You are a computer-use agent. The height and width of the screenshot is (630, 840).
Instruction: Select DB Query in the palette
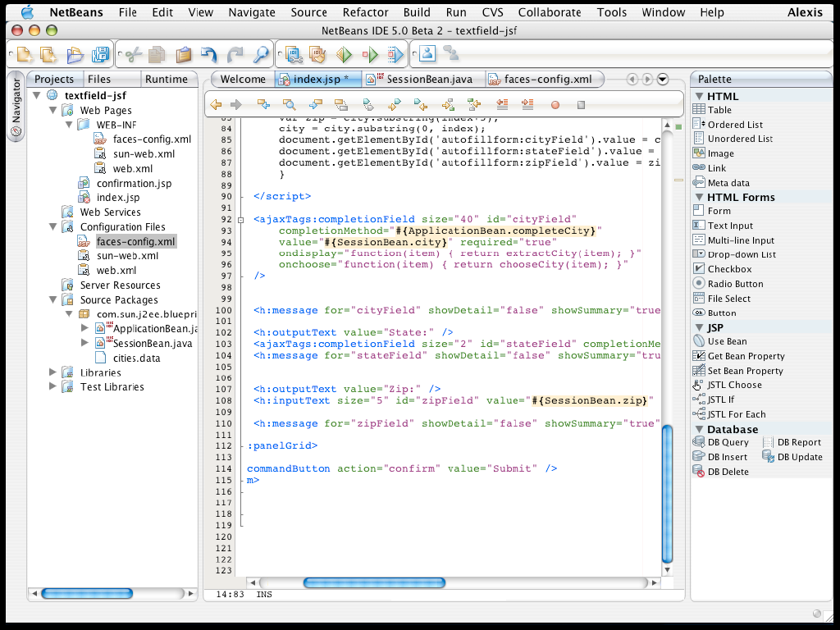(721, 442)
